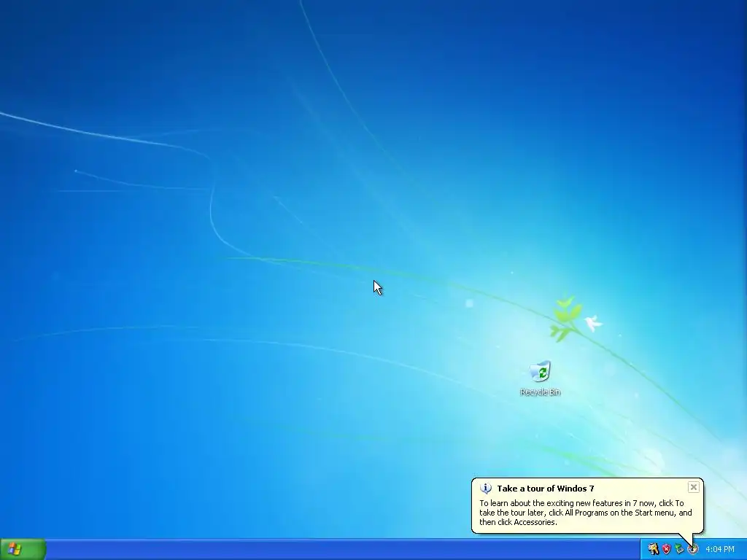Click the Windows activation keys tray icon
Screen dimensions: 747x560
pyautogui.click(x=653, y=549)
